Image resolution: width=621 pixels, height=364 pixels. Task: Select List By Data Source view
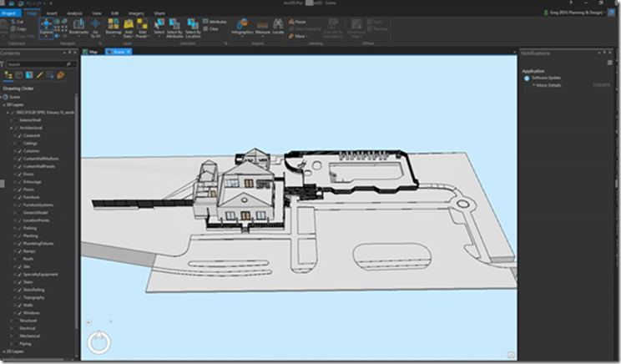pos(18,75)
